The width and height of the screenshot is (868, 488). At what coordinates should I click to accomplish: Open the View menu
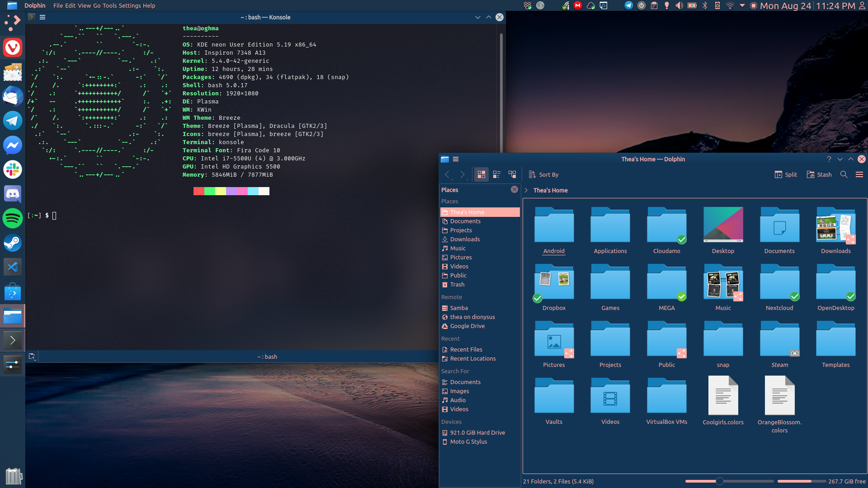(84, 5)
